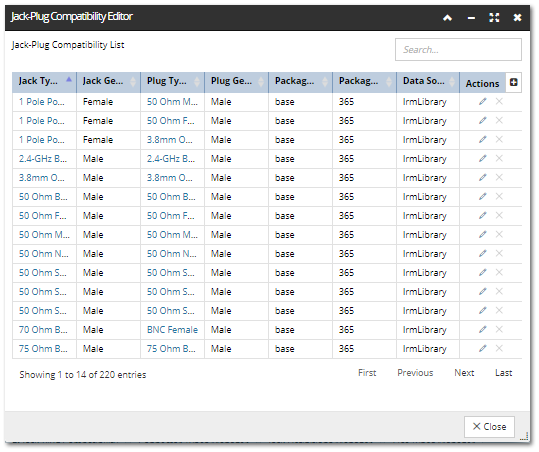The height and width of the screenshot is (452, 539).
Task: Delete the 50 Ohm N... row
Action: coord(499,254)
